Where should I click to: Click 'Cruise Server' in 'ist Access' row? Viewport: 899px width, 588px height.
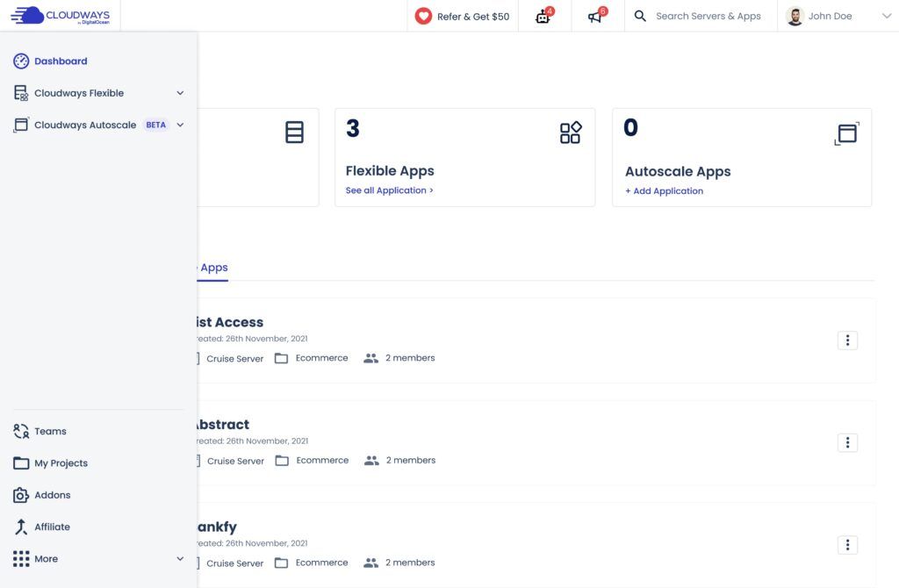pos(235,359)
